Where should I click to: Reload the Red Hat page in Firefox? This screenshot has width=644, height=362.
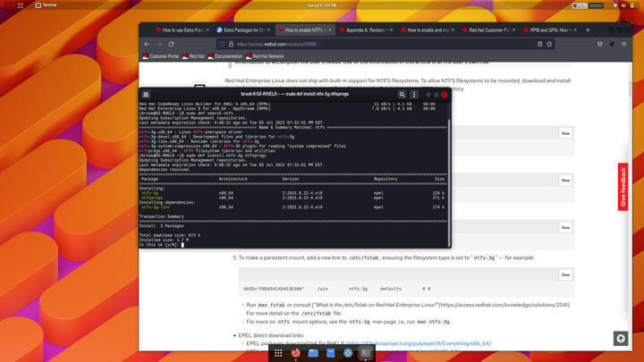[x=171, y=44]
